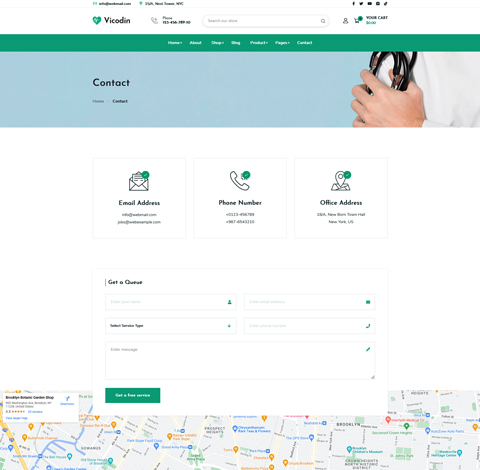Click the Brooklyn Children's Museum pin
The width and height of the screenshot is (480, 470).
point(349,449)
